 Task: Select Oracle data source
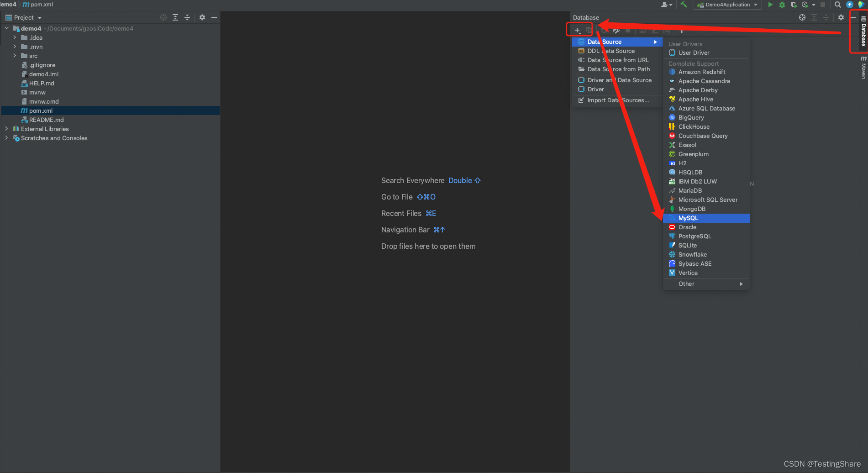[x=706, y=227]
